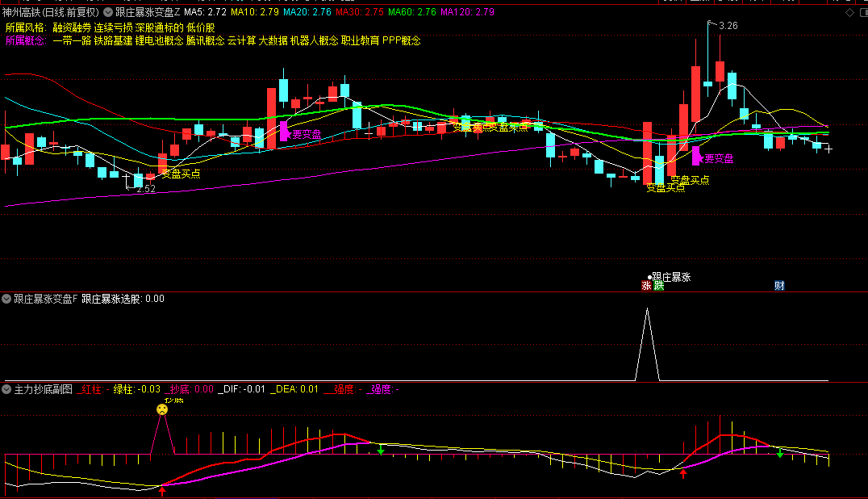Click the MA120: 2.79 label
Image resolution: width=868 pixels, height=499 pixels.
pos(467,12)
